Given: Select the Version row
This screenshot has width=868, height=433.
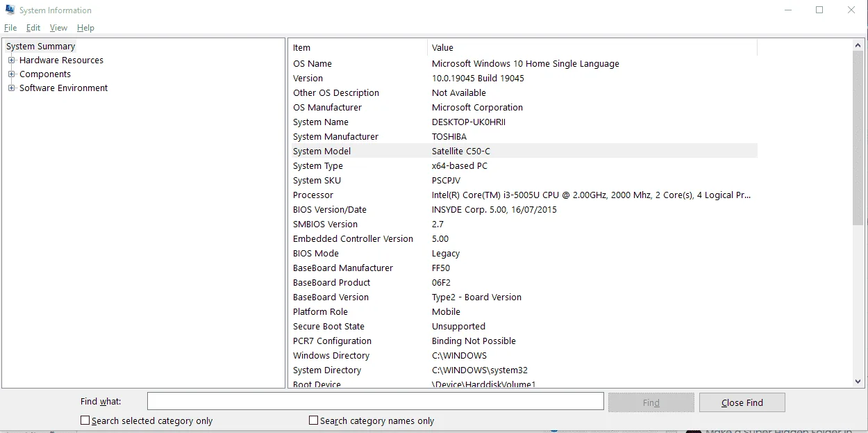Looking at the screenshot, I should tap(523, 79).
